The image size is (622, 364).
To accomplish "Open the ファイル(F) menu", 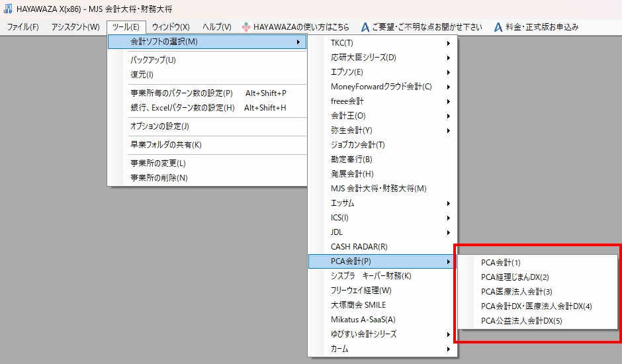I will [23, 27].
